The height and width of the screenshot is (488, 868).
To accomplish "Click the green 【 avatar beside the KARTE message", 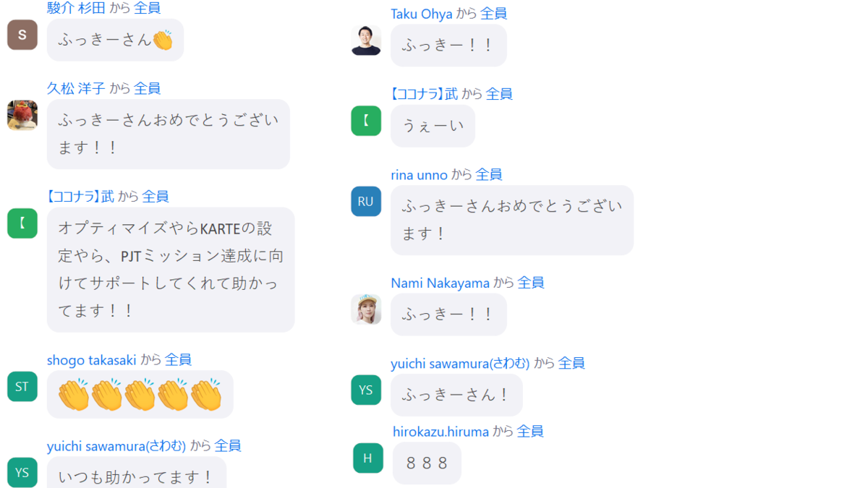I will pos(22,223).
